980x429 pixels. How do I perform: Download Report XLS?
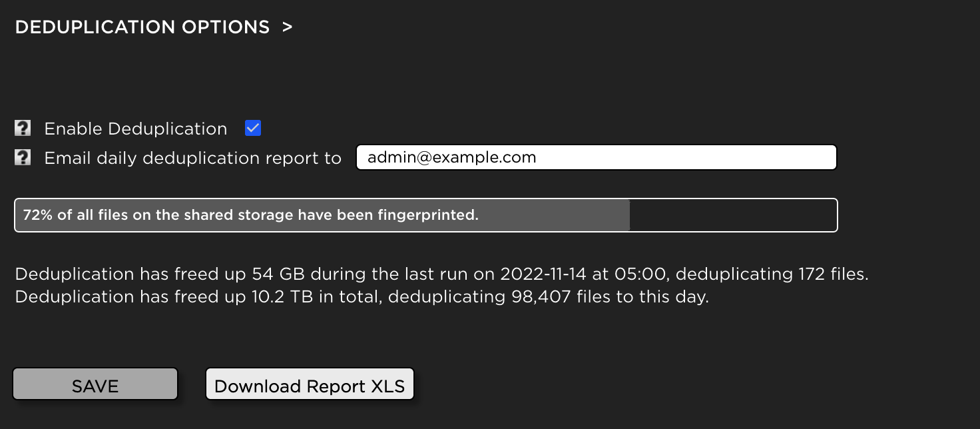pos(310,384)
